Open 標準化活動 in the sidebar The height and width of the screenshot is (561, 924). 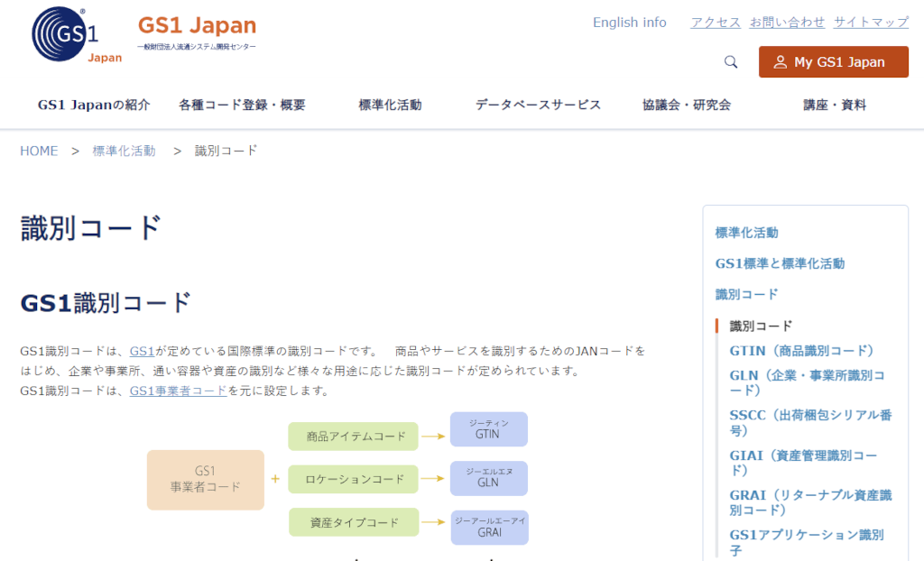(746, 233)
